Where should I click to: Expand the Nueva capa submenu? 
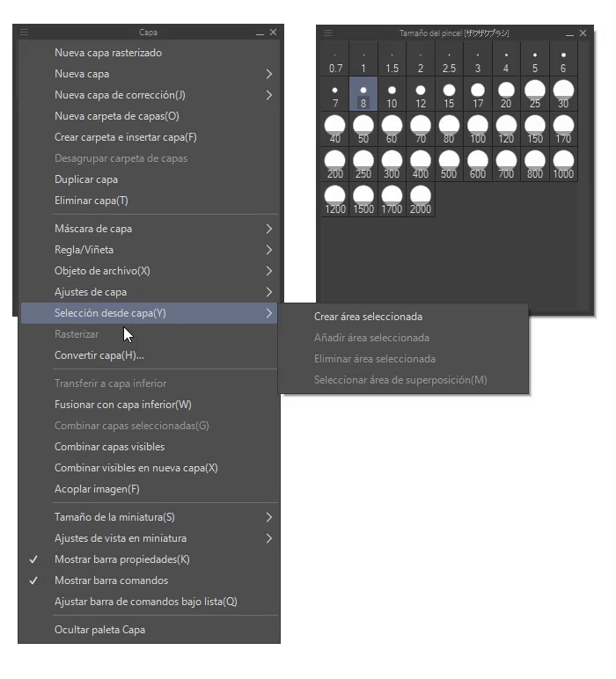pyautogui.click(x=82, y=74)
